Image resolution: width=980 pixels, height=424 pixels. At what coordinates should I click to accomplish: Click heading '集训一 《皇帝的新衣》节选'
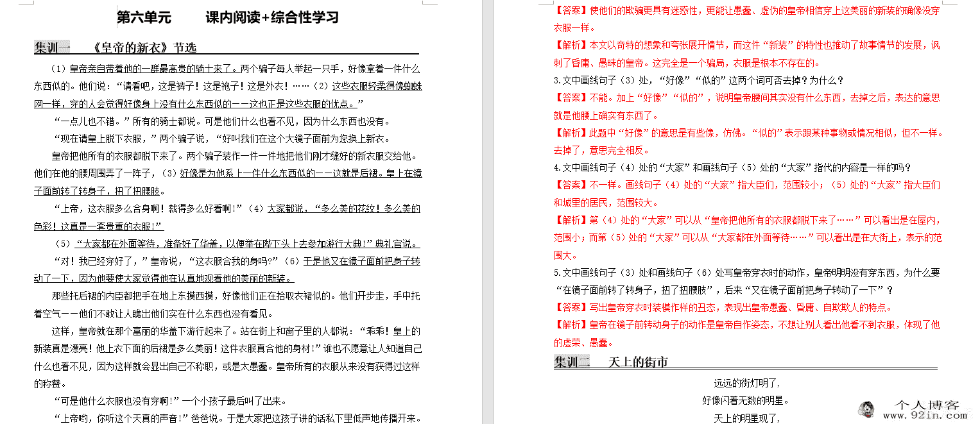click(x=116, y=47)
